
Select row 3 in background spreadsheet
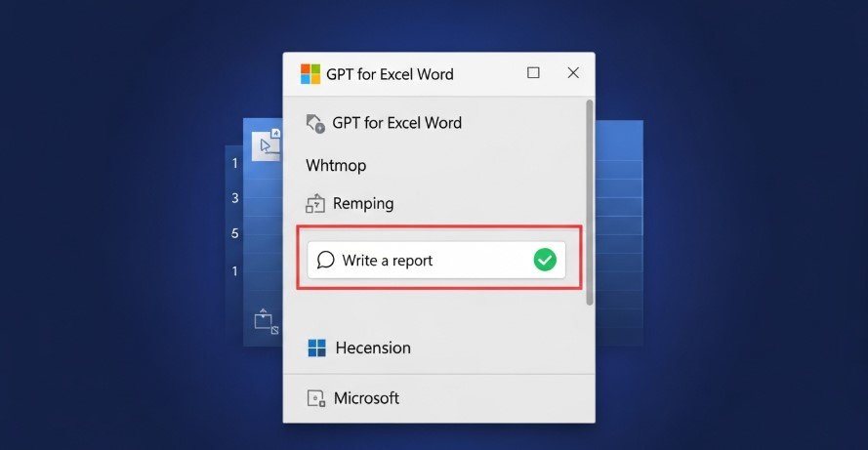[x=235, y=198]
